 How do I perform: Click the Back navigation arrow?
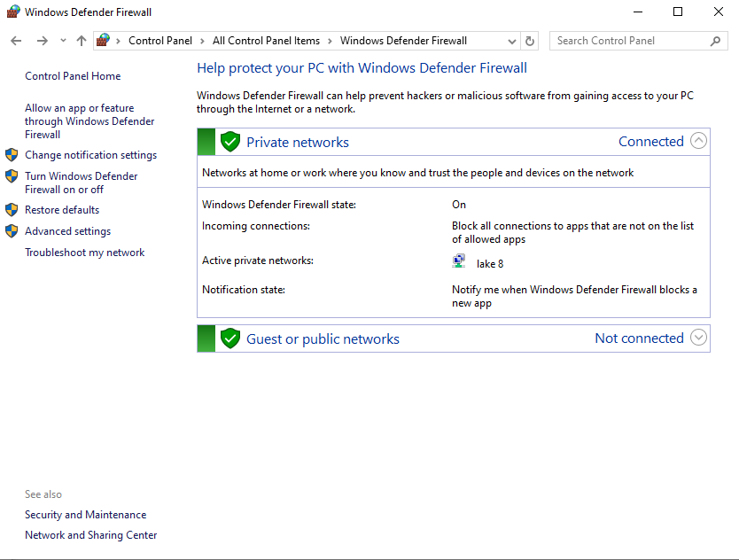16,41
